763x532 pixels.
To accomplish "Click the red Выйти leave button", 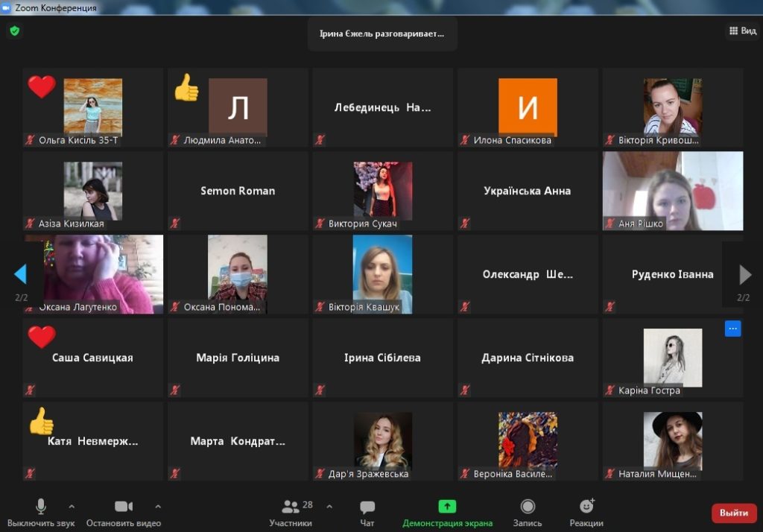I will (734, 513).
